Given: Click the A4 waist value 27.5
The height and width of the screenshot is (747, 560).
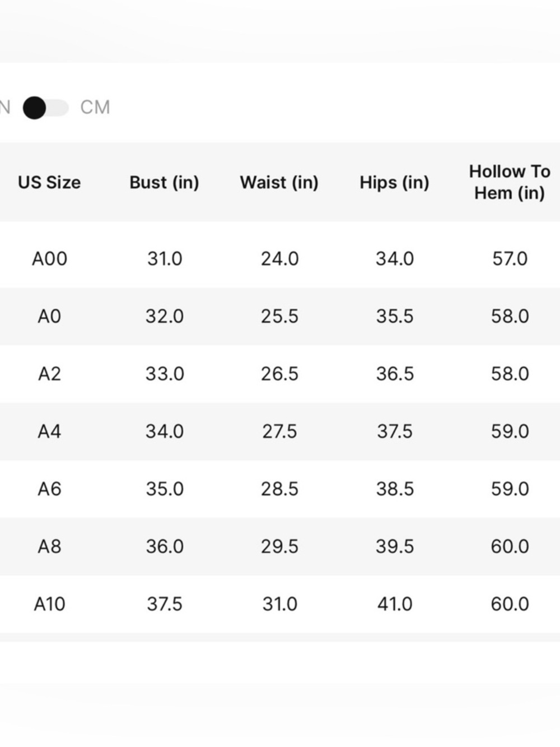Looking at the screenshot, I should click(279, 432).
